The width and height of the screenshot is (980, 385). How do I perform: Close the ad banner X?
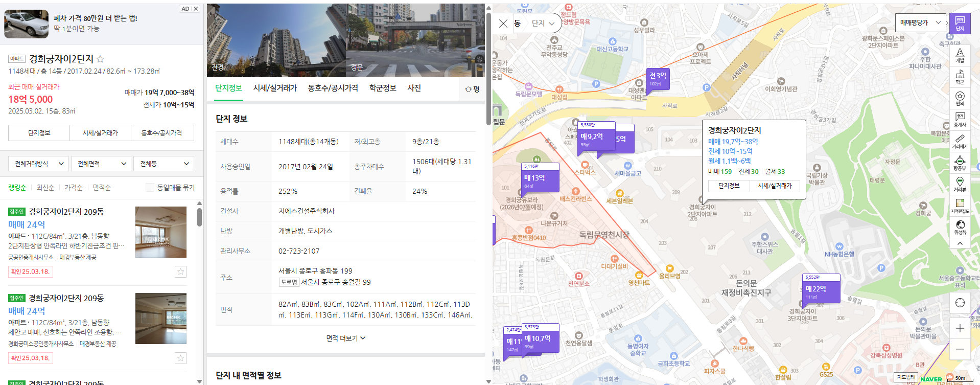[x=196, y=9]
